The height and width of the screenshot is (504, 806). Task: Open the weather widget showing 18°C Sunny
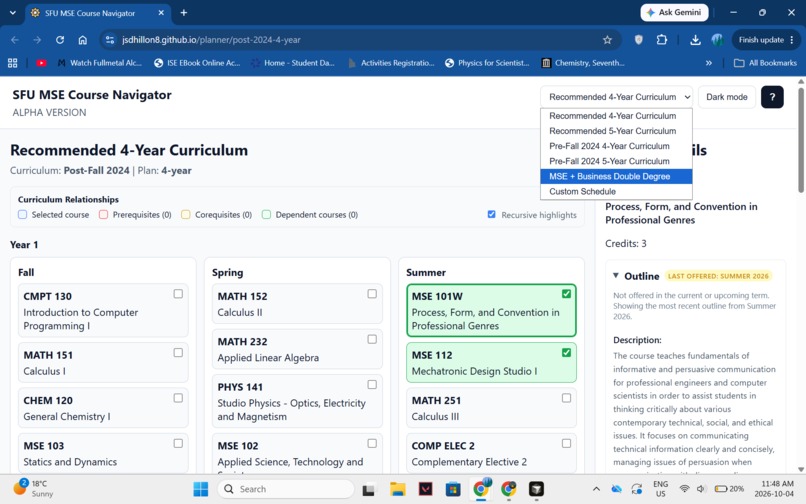pyautogui.click(x=33, y=489)
